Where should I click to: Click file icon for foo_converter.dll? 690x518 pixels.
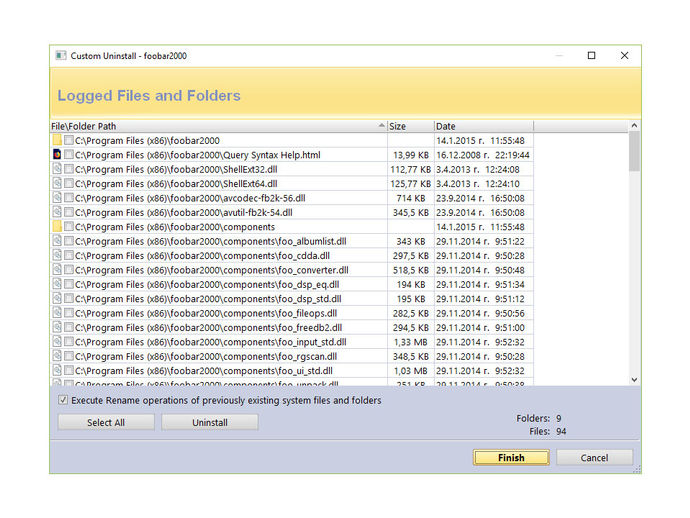[x=57, y=270]
